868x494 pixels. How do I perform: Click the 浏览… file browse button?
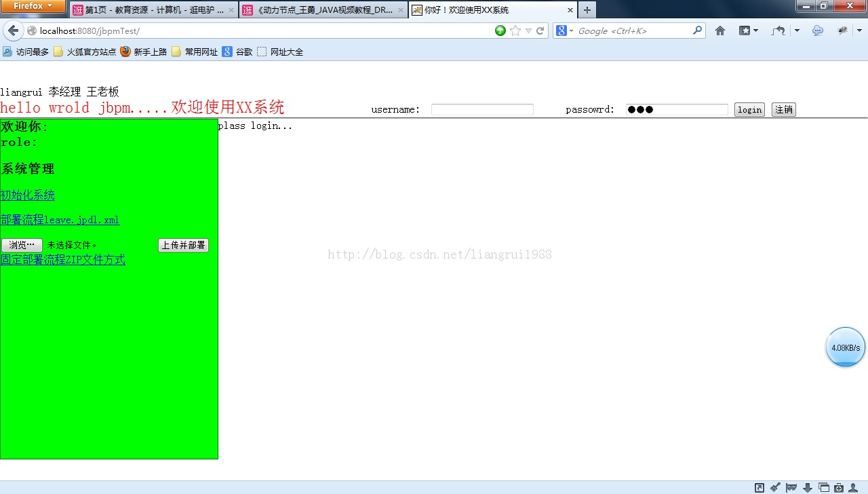click(22, 245)
